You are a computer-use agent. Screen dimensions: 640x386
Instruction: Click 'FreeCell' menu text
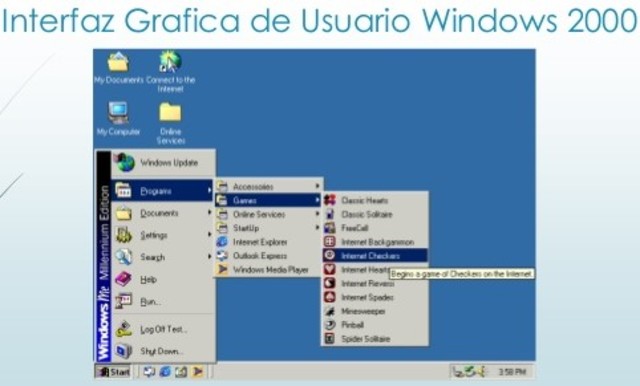tap(355, 228)
